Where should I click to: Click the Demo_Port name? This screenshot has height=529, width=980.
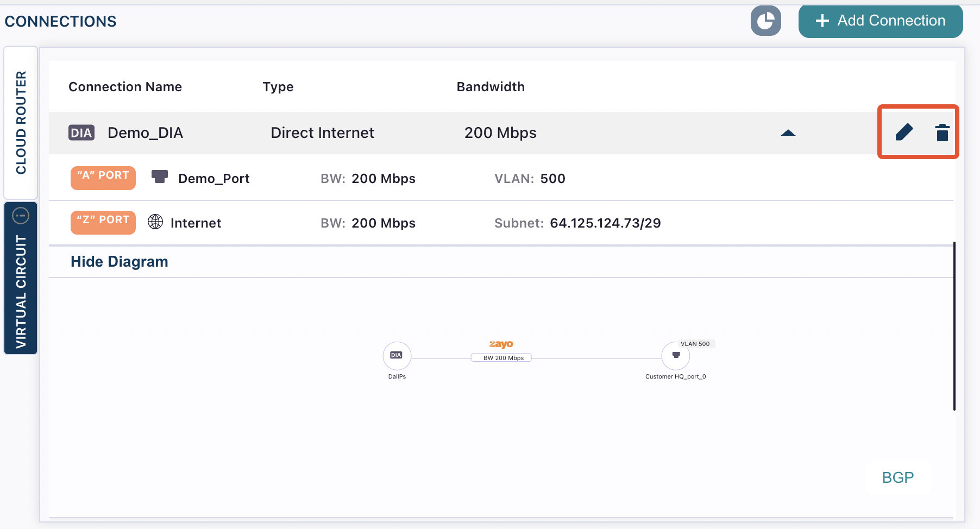[213, 179]
